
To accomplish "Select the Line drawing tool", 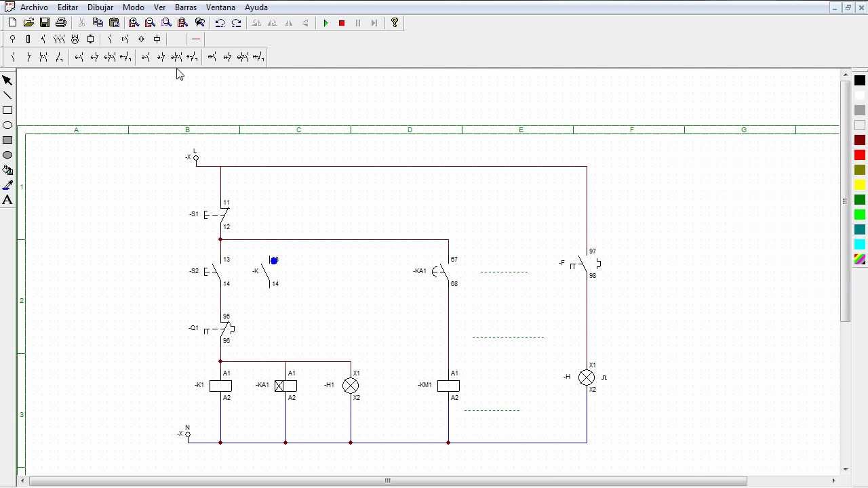I will point(7,96).
